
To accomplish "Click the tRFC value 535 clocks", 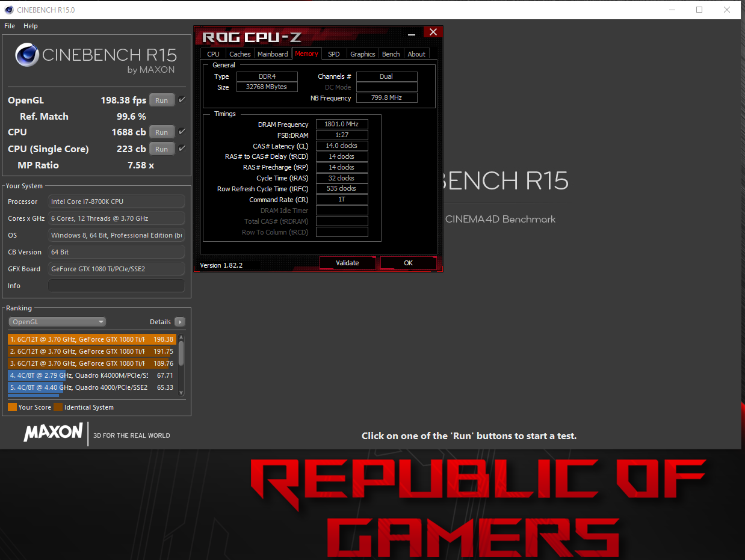I will pyautogui.click(x=342, y=189).
